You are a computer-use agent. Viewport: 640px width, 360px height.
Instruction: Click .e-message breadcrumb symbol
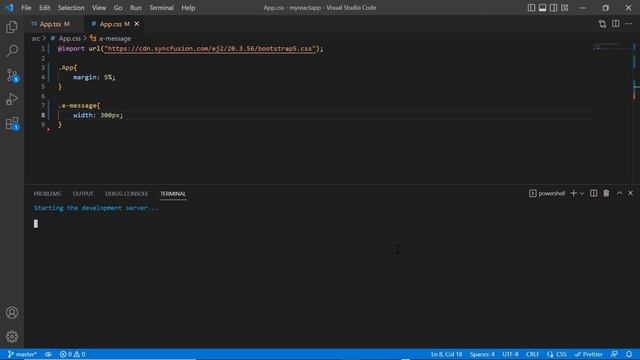coord(111,38)
